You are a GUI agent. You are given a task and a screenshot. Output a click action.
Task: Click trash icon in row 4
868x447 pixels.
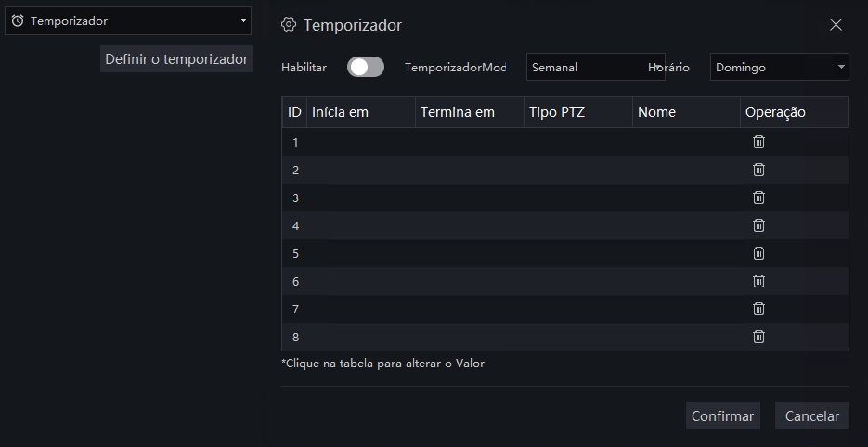click(758, 225)
